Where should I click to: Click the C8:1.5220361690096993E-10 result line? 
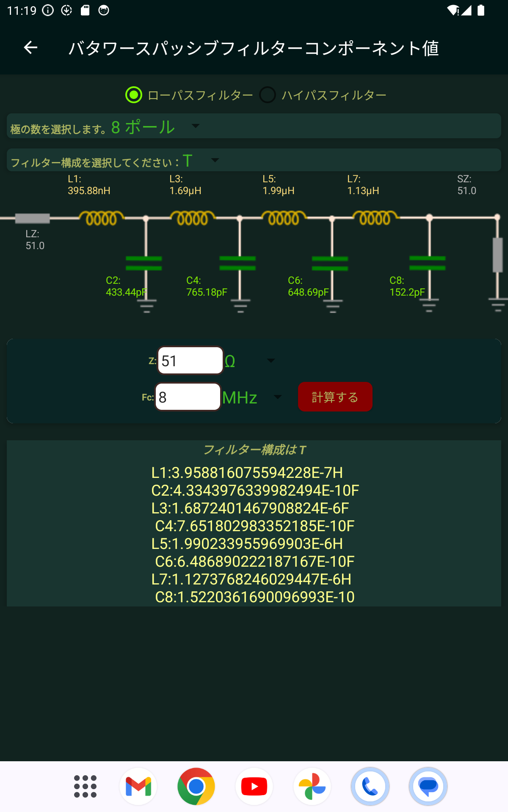coord(255,597)
